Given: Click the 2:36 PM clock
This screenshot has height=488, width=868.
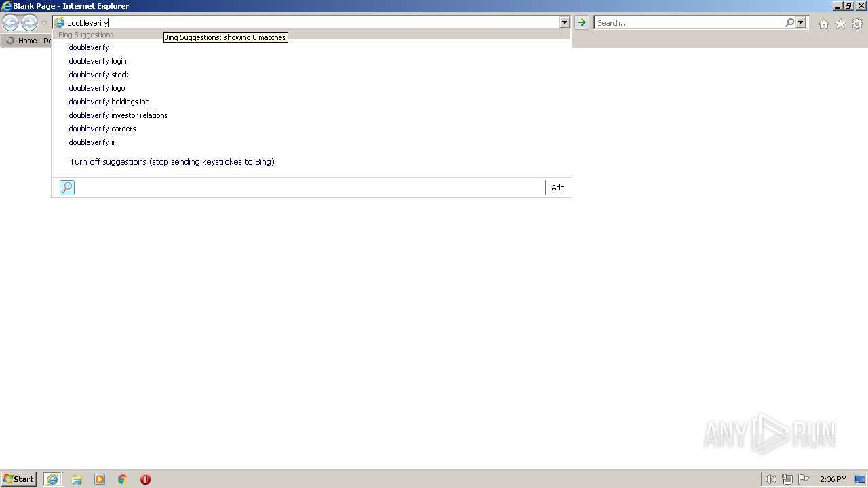Looking at the screenshot, I should tap(833, 479).
